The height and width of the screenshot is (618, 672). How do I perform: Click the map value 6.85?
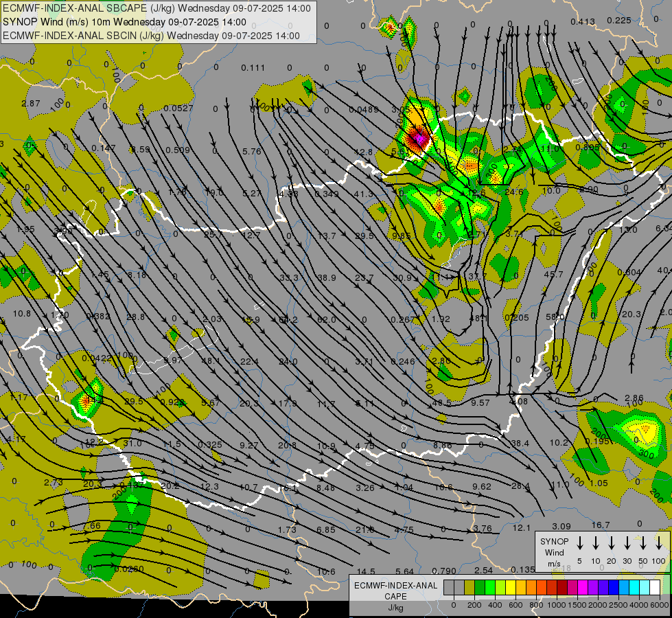point(326,530)
